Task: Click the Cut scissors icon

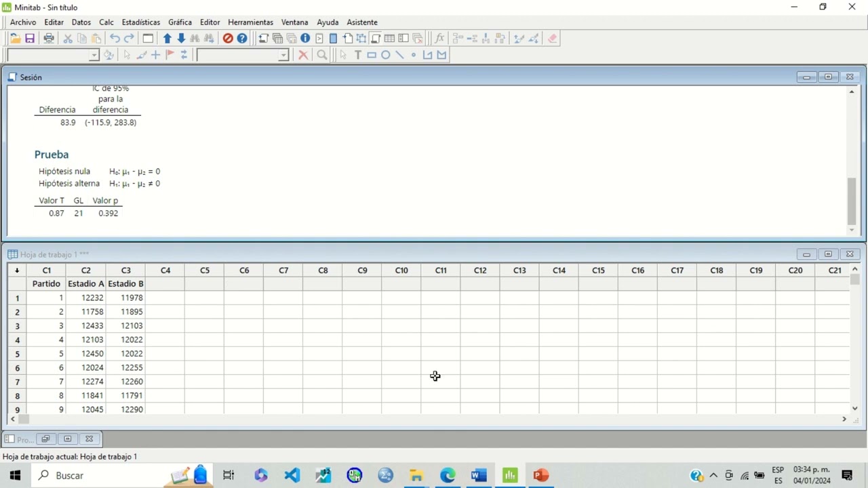Action: (68, 39)
